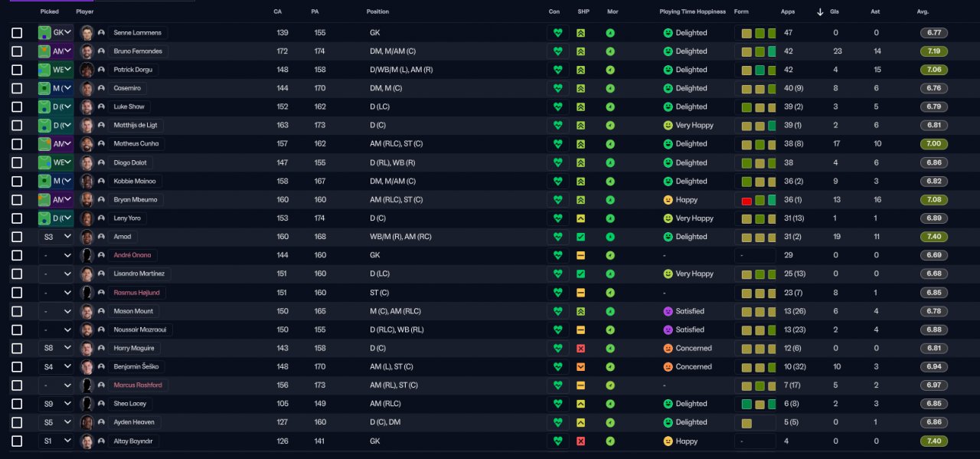Click Bryan Mbeumo's red form square
This screenshot has height=459, width=980.
coord(746,200)
